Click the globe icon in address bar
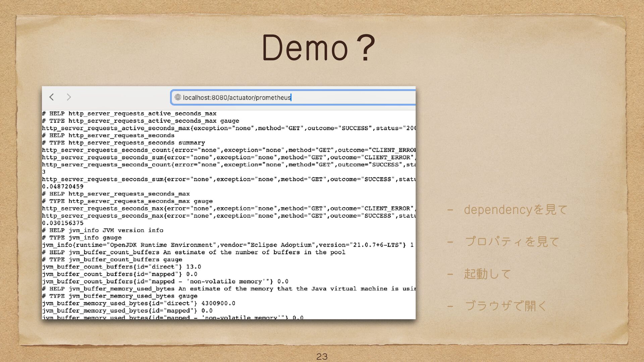The width and height of the screenshot is (644, 362). pos(178,97)
